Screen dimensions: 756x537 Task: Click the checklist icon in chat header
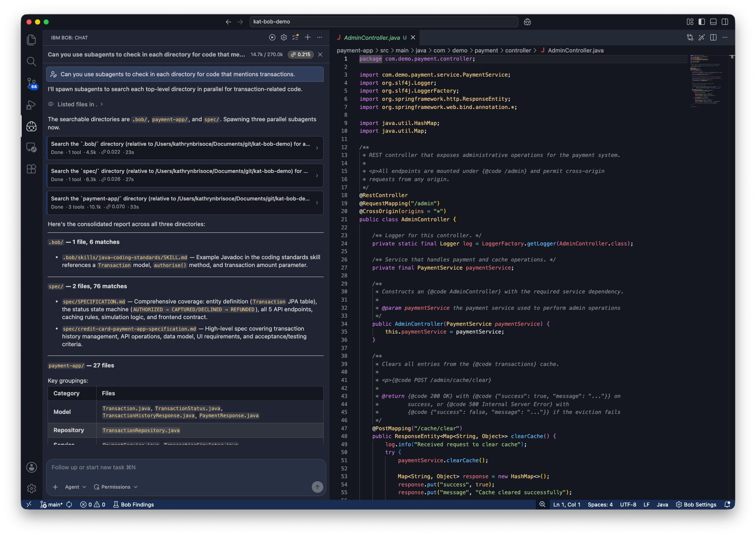coord(296,38)
